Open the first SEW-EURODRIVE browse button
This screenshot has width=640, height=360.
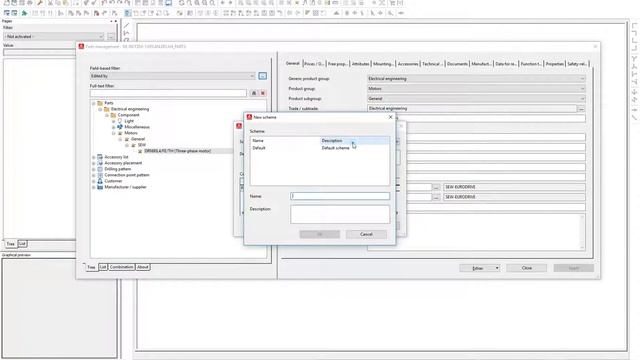click(436, 187)
